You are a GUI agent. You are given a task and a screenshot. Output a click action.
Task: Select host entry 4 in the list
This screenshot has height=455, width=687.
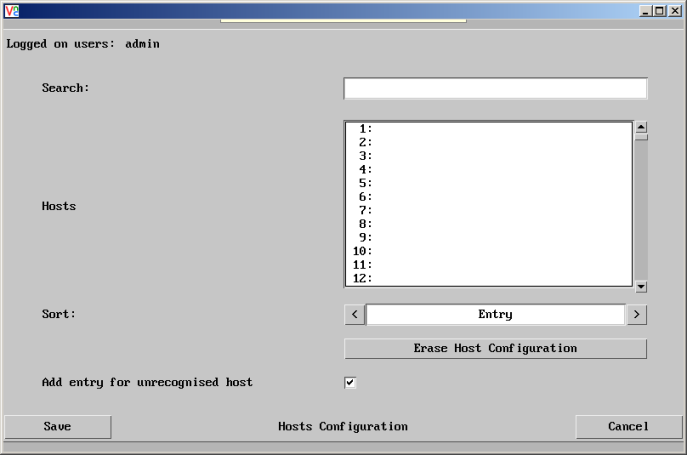[489, 170]
